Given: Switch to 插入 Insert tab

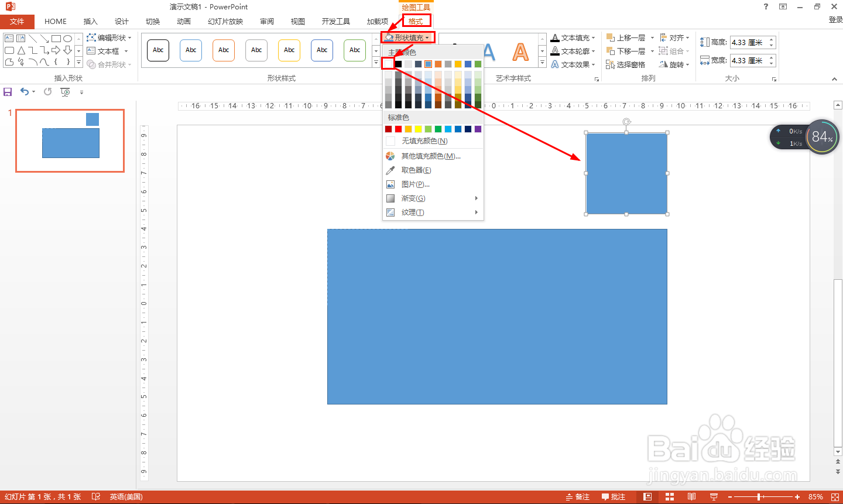Looking at the screenshot, I should (x=90, y=22).
